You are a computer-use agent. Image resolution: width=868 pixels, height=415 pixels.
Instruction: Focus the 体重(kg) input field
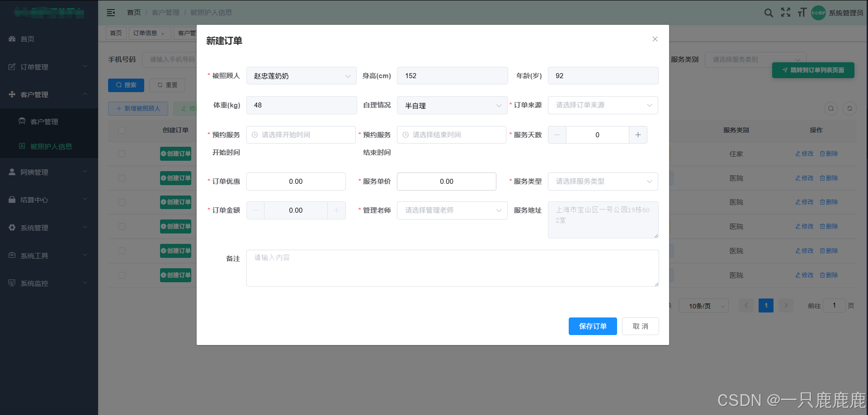[302, 105]
